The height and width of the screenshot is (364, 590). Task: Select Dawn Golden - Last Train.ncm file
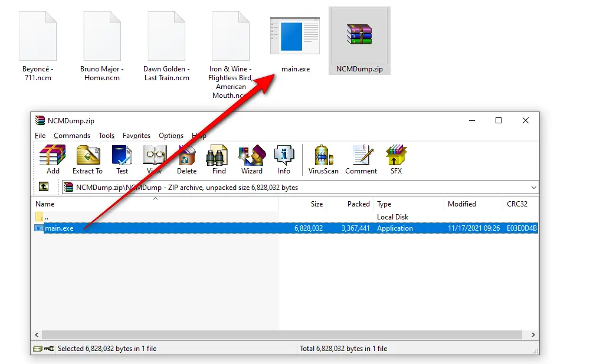point(166,47)
